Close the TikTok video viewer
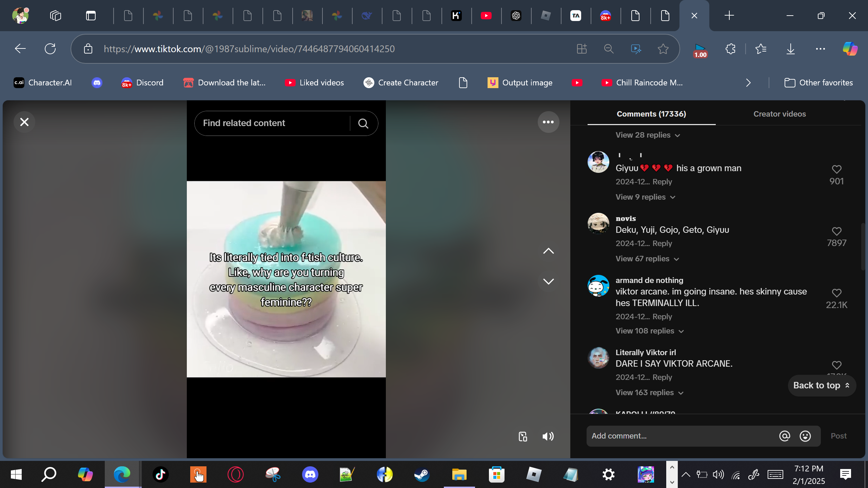Viewport: 868px width, 488px height. pyautogui.click(x=24, y=122)
